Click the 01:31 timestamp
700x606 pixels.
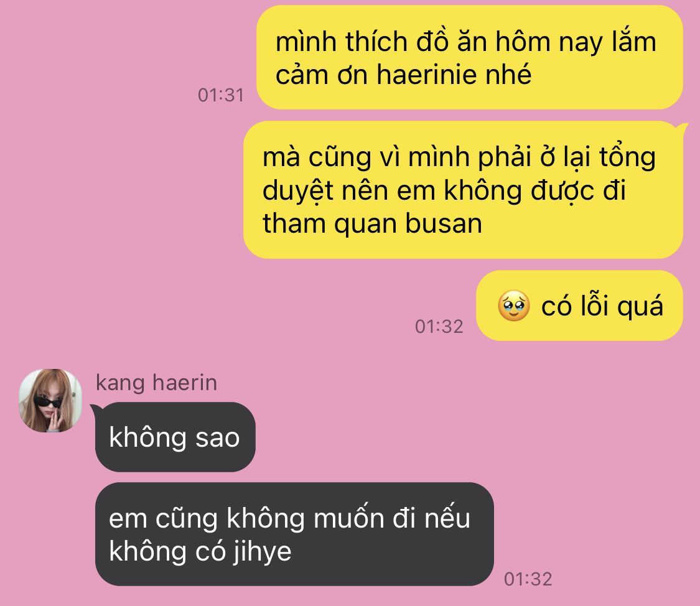coord(220,95)
